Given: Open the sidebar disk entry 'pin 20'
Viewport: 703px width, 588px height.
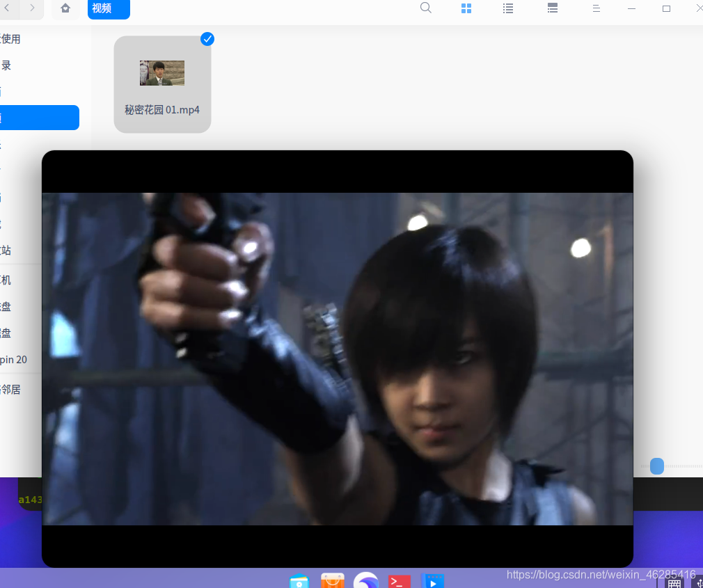Looking at the screenshot, I should click(x=13, y=360).
